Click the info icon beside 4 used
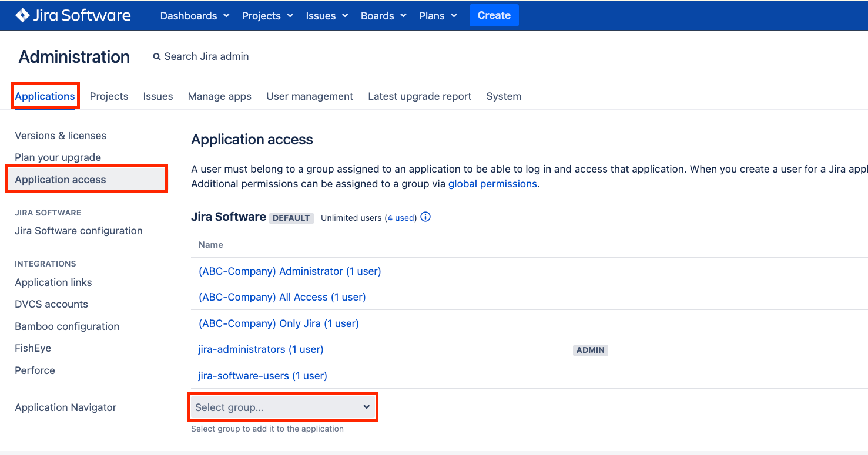 426,217
